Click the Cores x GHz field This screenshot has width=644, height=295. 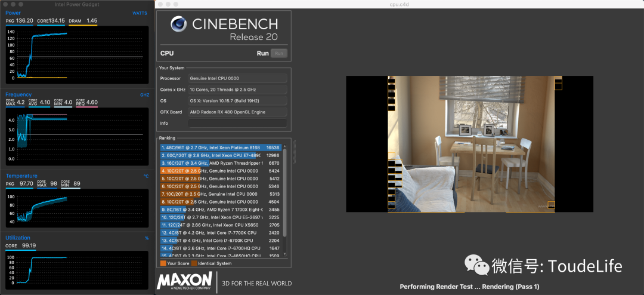pyautogui.click(x=237, y=90)
